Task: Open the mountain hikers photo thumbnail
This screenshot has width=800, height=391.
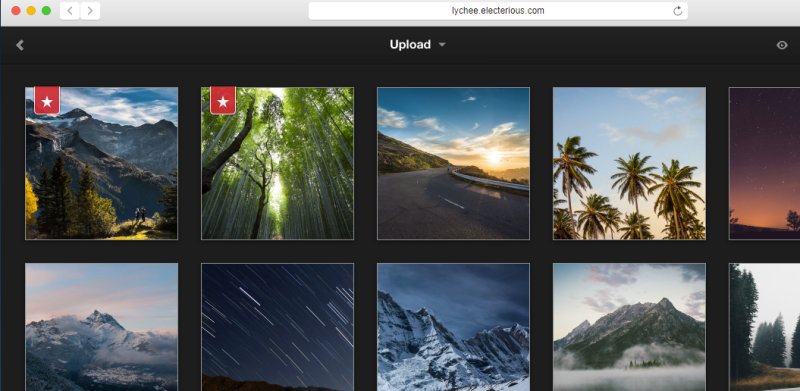Action: (102, 163)
